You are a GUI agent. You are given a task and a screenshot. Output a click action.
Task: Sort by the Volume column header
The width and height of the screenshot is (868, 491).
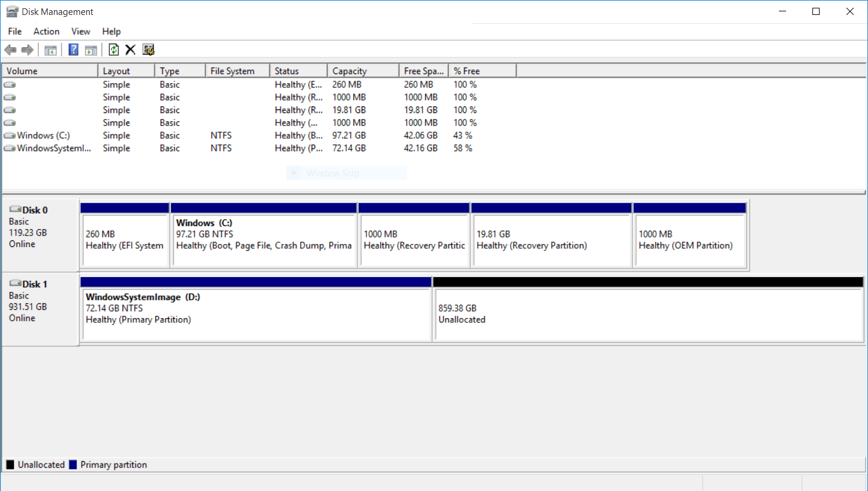[x=50, y=71]
